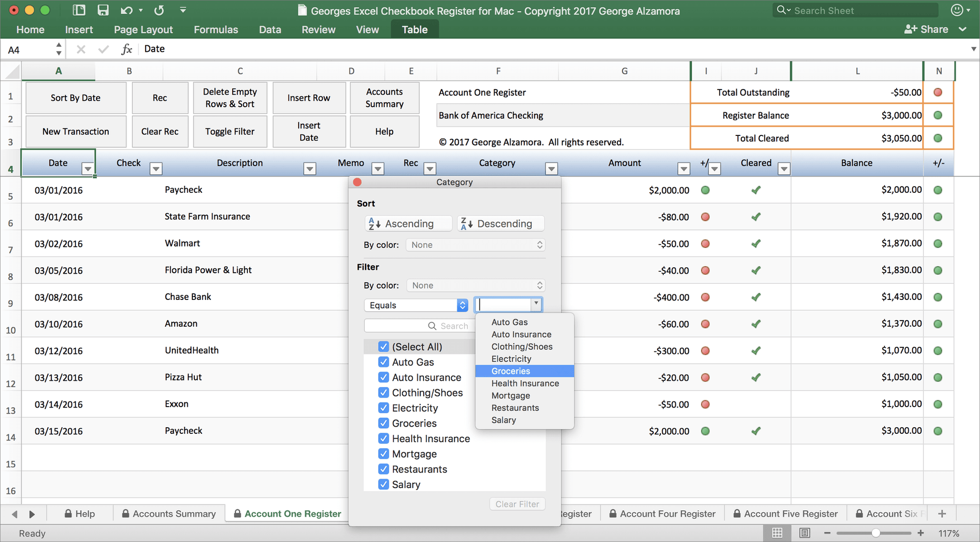Open the Category column filter dropdown

[551, 169]
